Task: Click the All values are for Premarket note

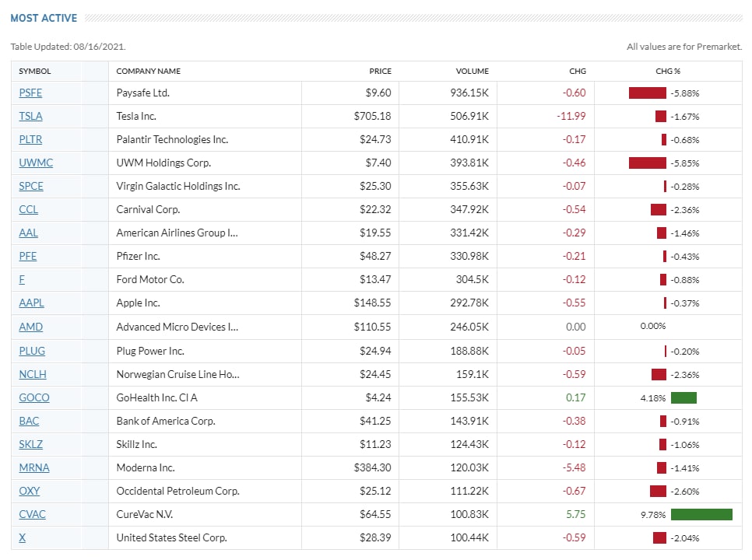Action: [x=684, y=47]
